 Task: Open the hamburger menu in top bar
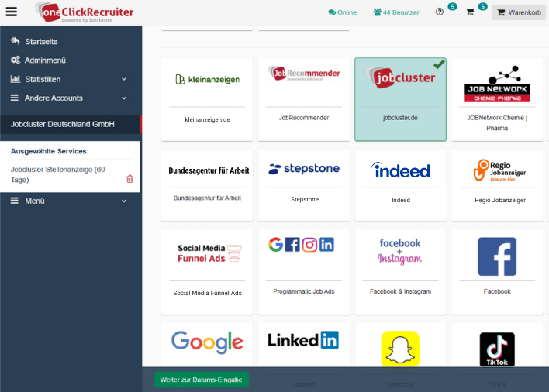11,12
